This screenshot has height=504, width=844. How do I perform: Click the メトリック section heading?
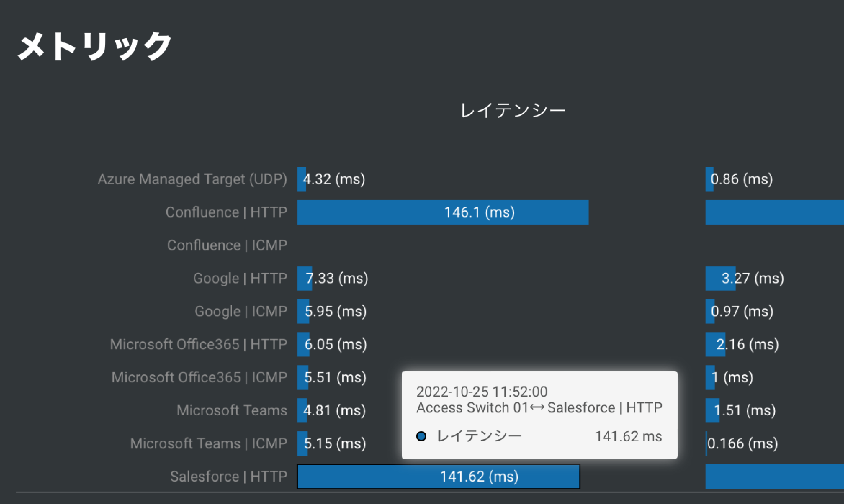[95, 46]
